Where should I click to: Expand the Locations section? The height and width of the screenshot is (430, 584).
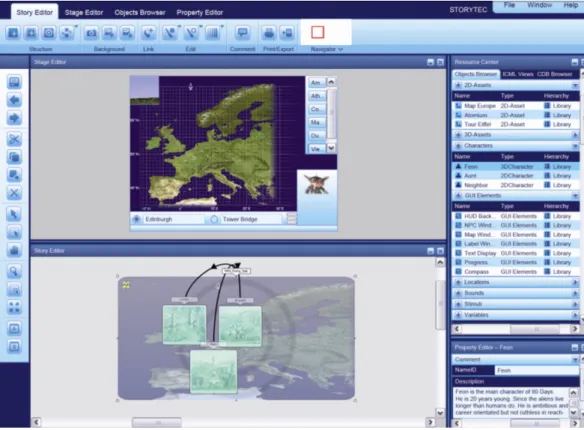coord(575,283)
